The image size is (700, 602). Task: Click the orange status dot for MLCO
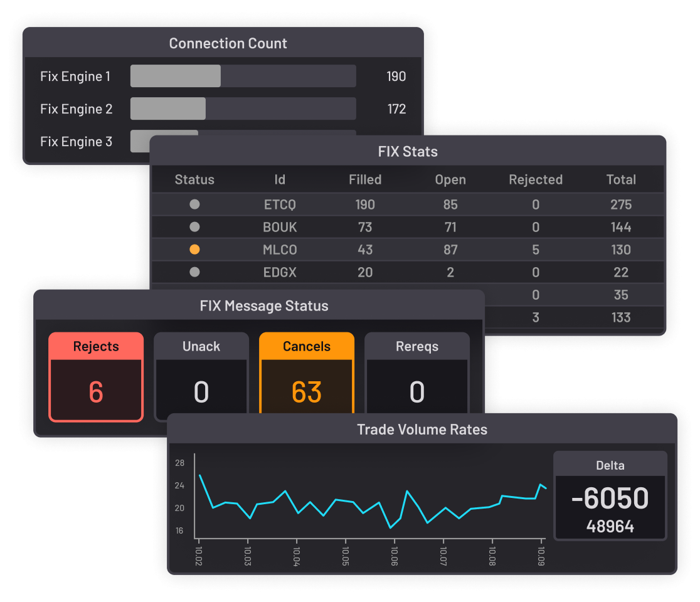click(x=194, y=250)
